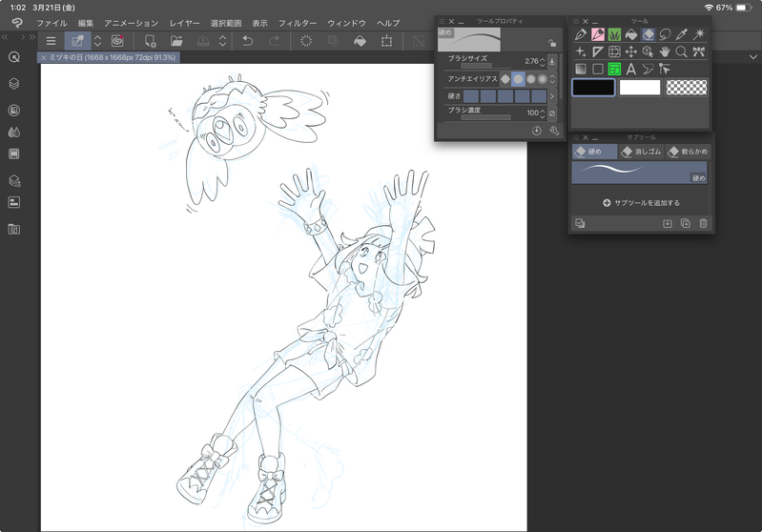Pick the Text tool marked A

[x=630, y=69]
